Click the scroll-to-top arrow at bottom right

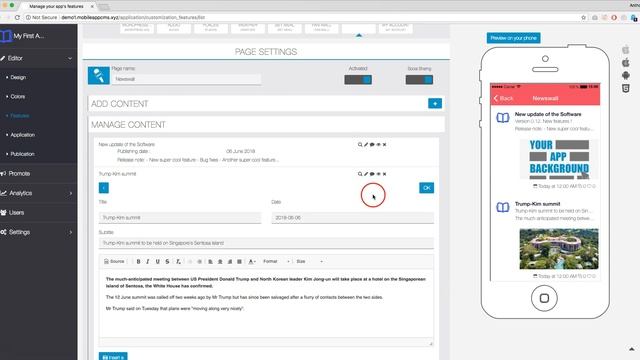coord(631,349)
